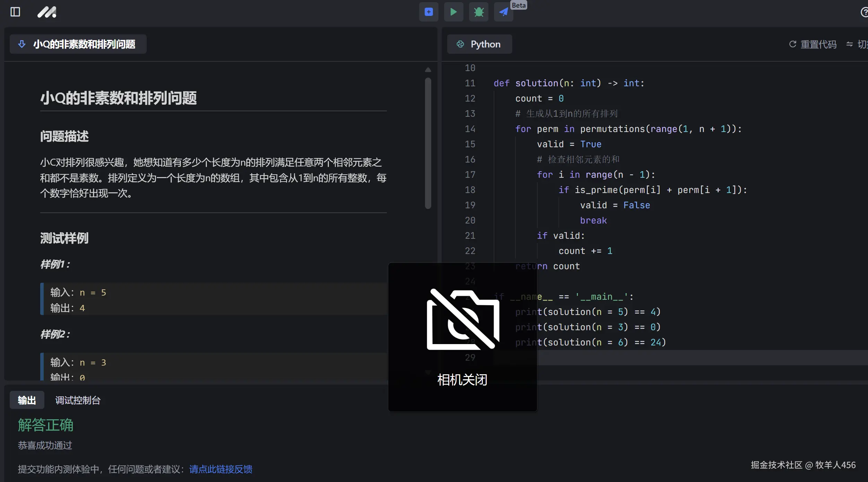This screenshot has height=482, width=868.
Task: Submit solution via paper plane icon
Action: click(503, 12)
